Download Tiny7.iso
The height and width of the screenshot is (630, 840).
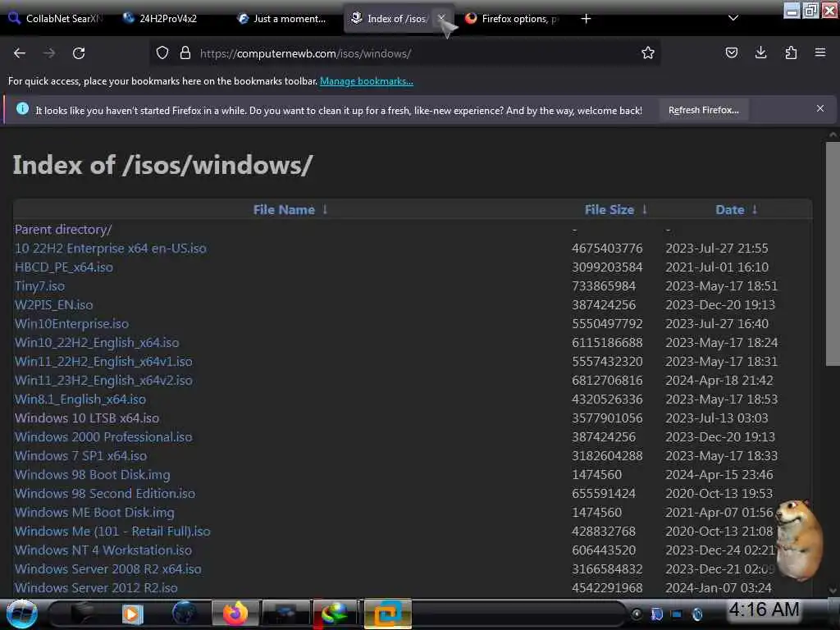click(39, 286)
